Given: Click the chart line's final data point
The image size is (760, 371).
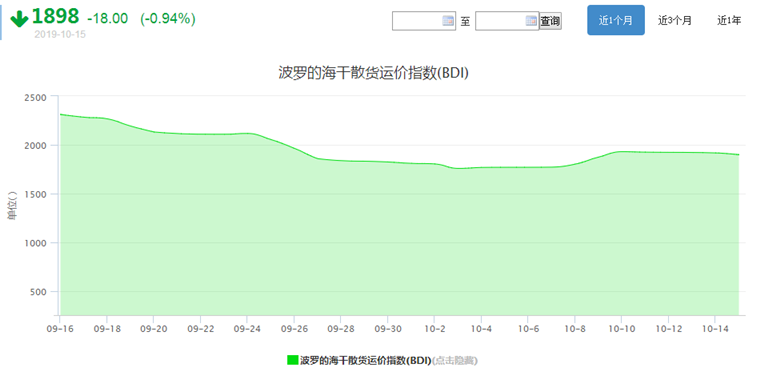Looking at the screenshot, I should tap(739, 155).
